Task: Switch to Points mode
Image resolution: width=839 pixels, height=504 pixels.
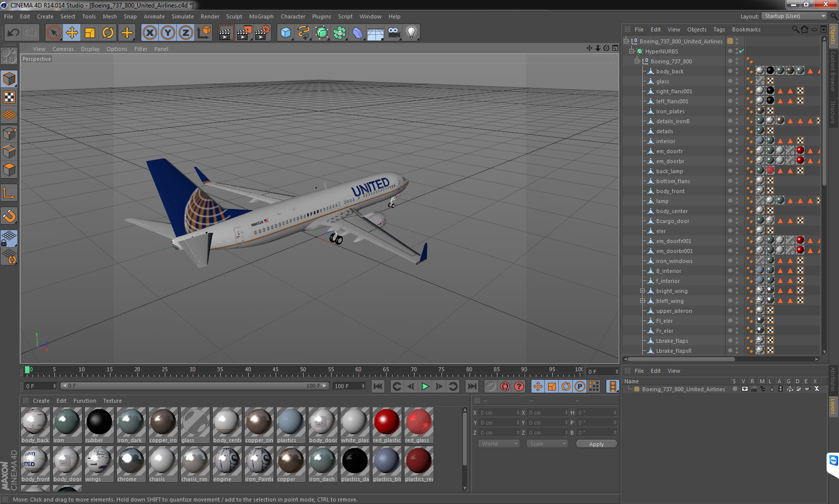Action: pos(9,133)
